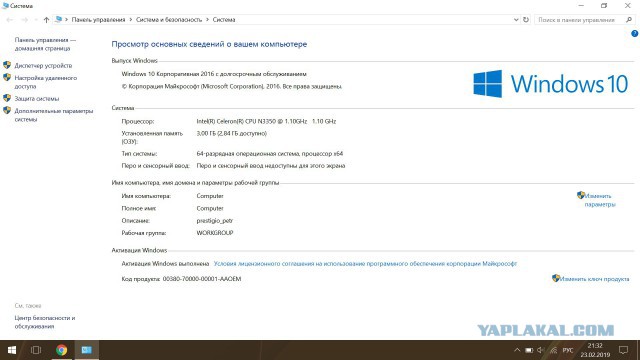Viewport: 640px width, 360px height.
Task: Refresh the address bar view
Action: click(x=526, y=20)
